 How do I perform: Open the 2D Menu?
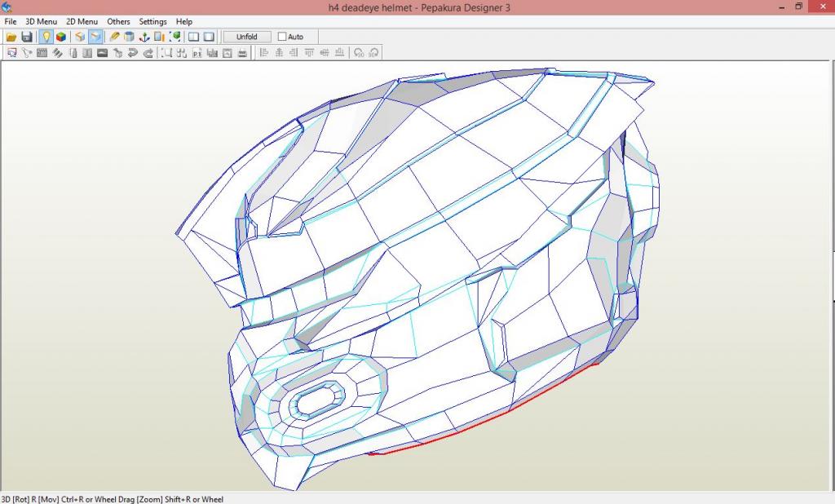click(x=82, y=21)
